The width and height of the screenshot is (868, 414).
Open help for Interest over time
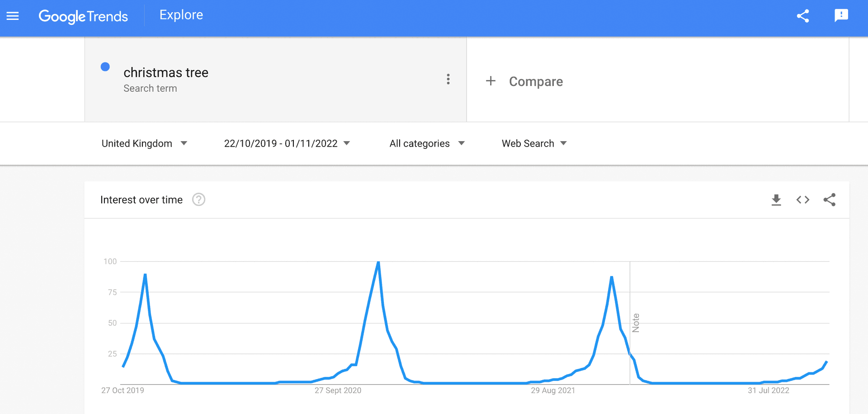(198, 200)
